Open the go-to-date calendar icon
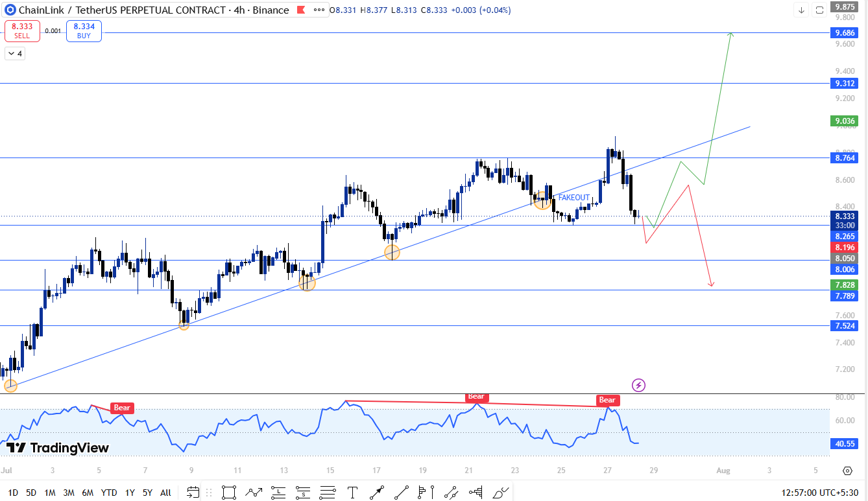Image resolution: width=868 pixels, height=501 pixels. click(x=193, y=493)
